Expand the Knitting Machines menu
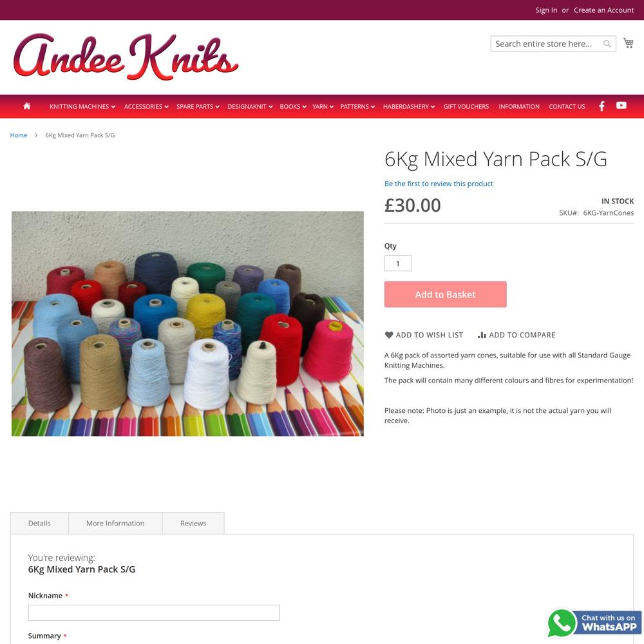 tap(82, 106)
